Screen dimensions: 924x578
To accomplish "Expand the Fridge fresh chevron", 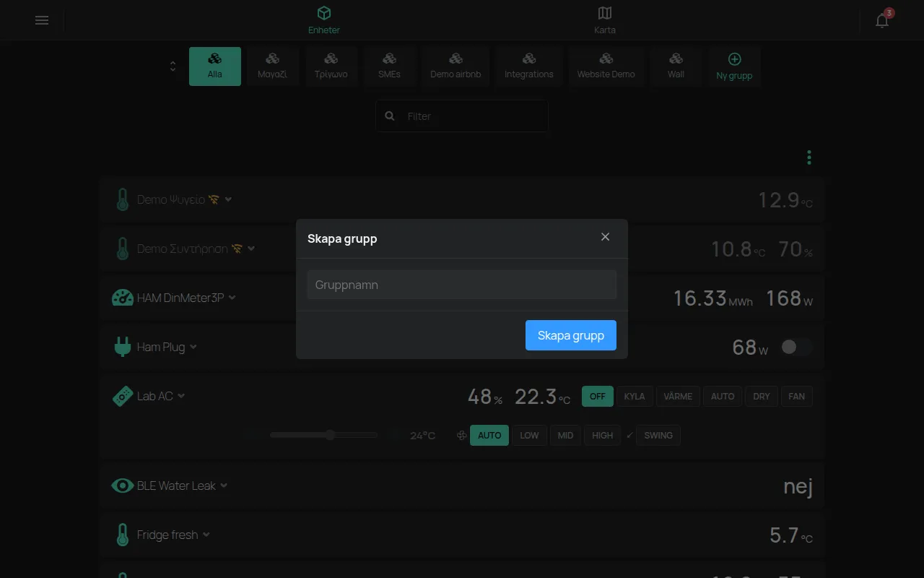I will click(206, 535).
